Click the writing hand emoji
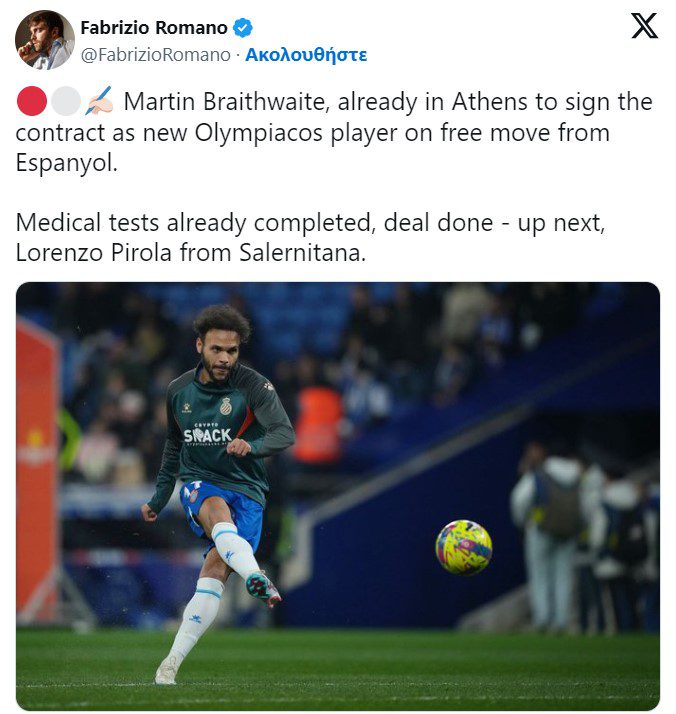676x714 pixels. [x=99, y=101]
